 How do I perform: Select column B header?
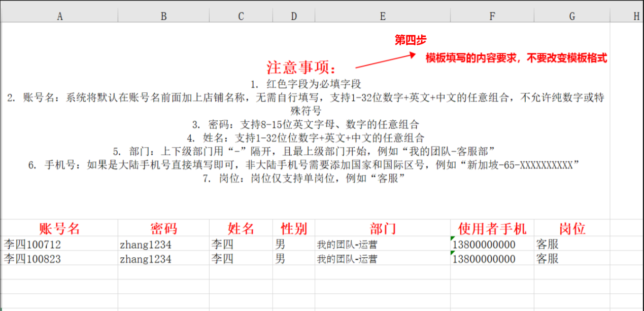[x=163, y=16]
